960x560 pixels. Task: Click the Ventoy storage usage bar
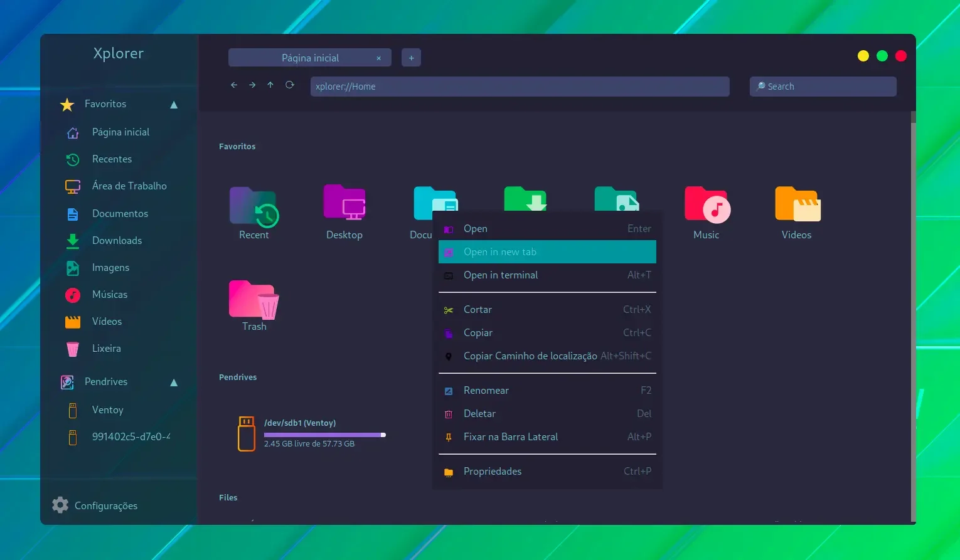tap(325, 435)
